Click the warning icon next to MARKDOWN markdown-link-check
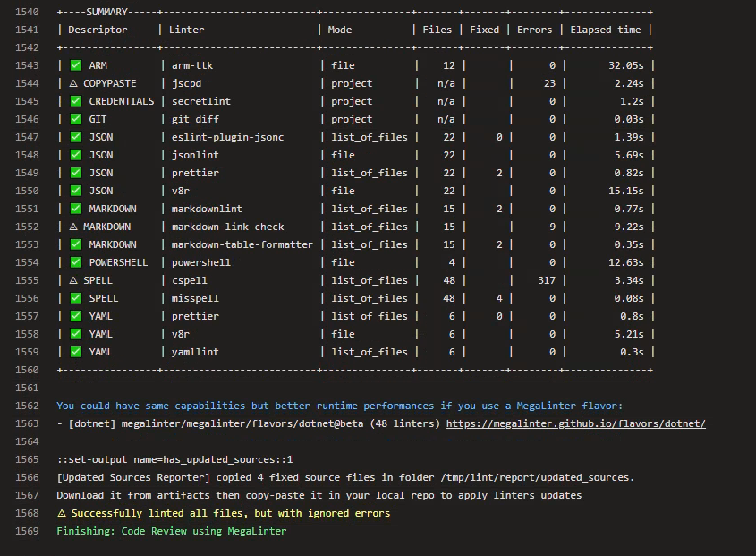This screenshot has width=756, height=556. (75, 226)
